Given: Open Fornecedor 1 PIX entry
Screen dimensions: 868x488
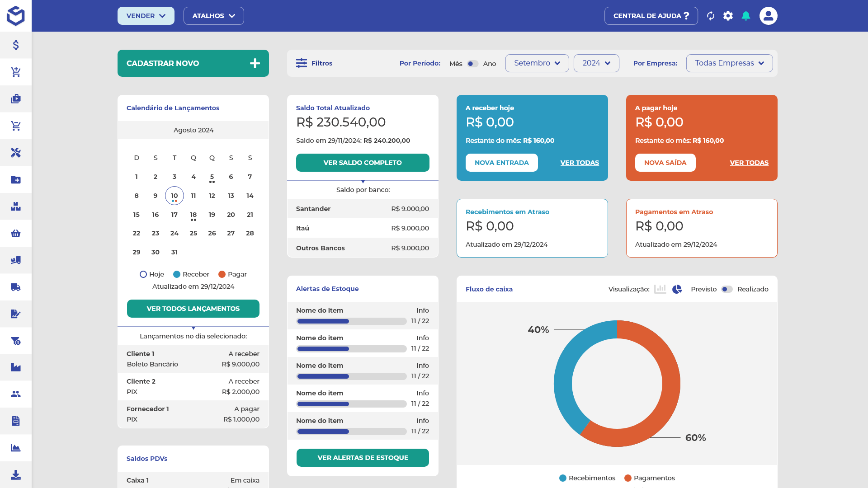Looking at the screenshot, I should click(x=193, y=414).
